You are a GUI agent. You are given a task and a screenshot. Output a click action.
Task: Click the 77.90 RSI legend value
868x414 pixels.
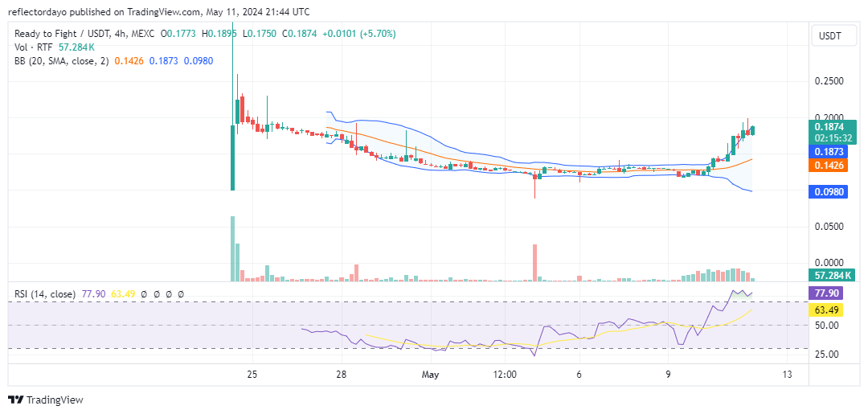point(92,294)
